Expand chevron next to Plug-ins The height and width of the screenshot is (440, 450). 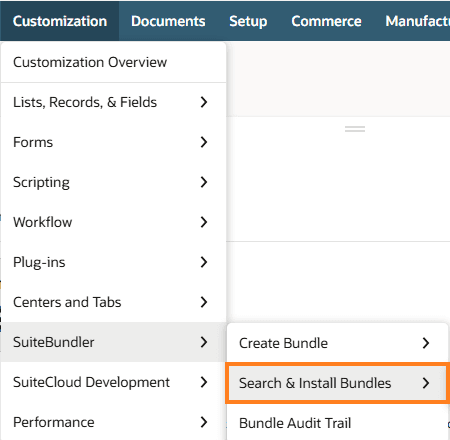tap(204, 262)
